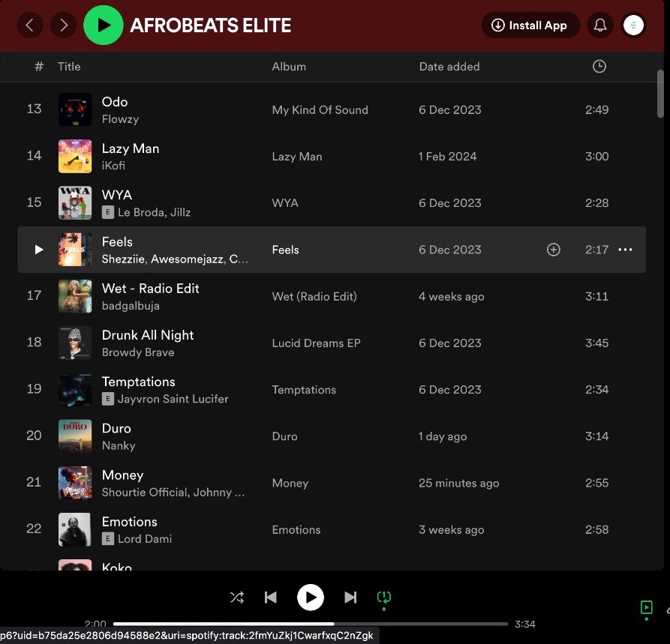Click the '1 day ago' date for Duro
The width and height of the screenshot is (670, 644).
443,436
